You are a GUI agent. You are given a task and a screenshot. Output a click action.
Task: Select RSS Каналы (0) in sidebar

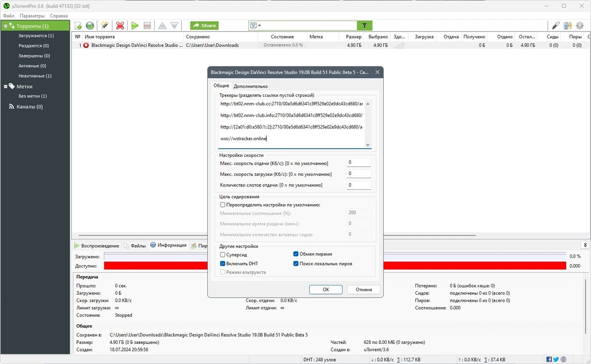(30, 106)
